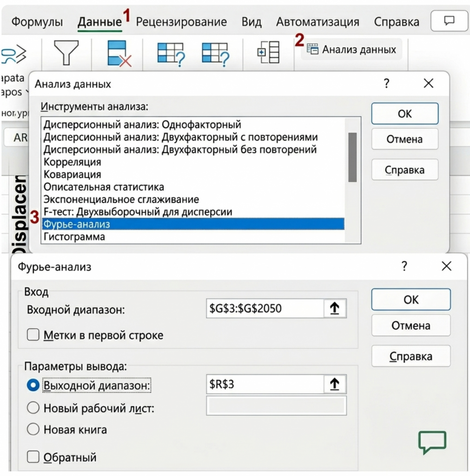Select Дисперсионный анализ: Однофакторный
Image resolution: width=470 pixels, height=476 pixels.
(x=193, y=125)
